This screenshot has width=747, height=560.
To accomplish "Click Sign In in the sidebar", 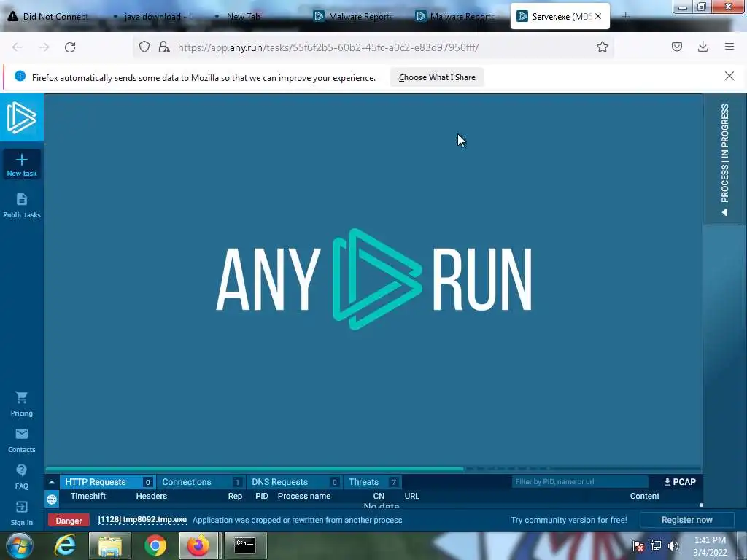I will (x=21, y=513).
